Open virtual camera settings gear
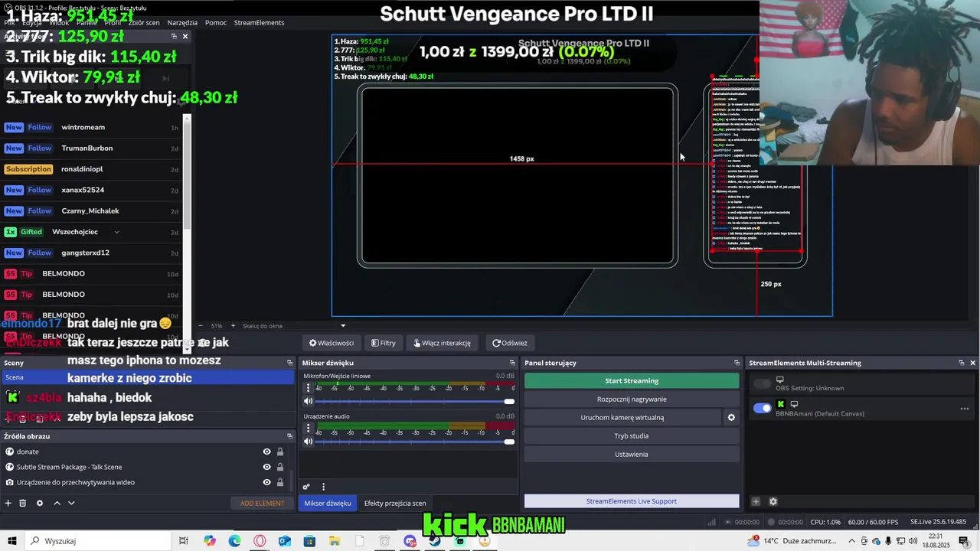Screen dimensions: 980x551 tap(731, 417)
